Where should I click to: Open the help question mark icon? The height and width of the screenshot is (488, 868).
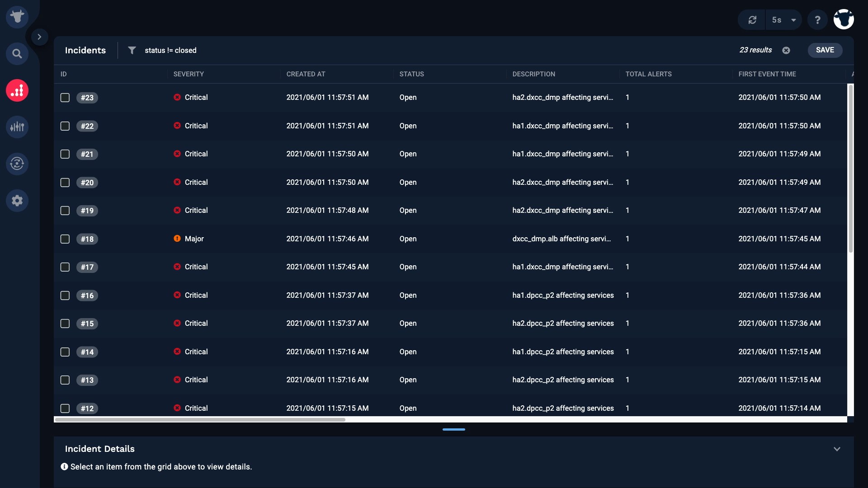pos(817,20)
